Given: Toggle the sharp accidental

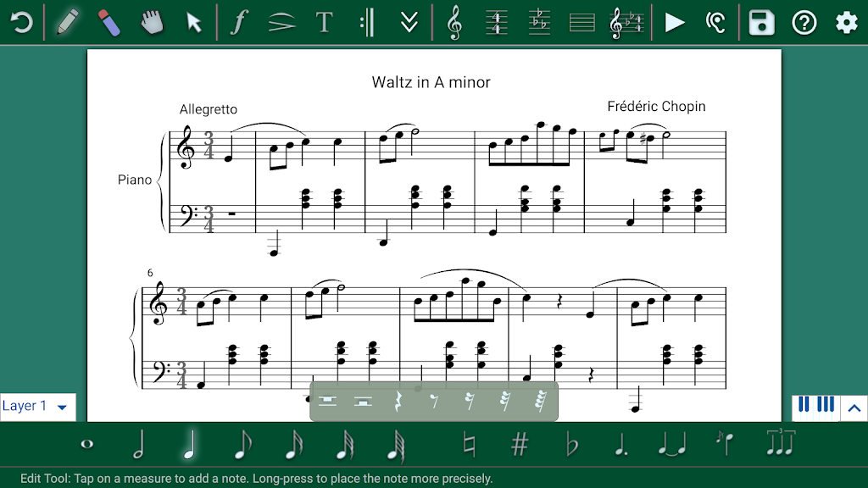Looking at the screenshot, I should (x=520, y=444).
